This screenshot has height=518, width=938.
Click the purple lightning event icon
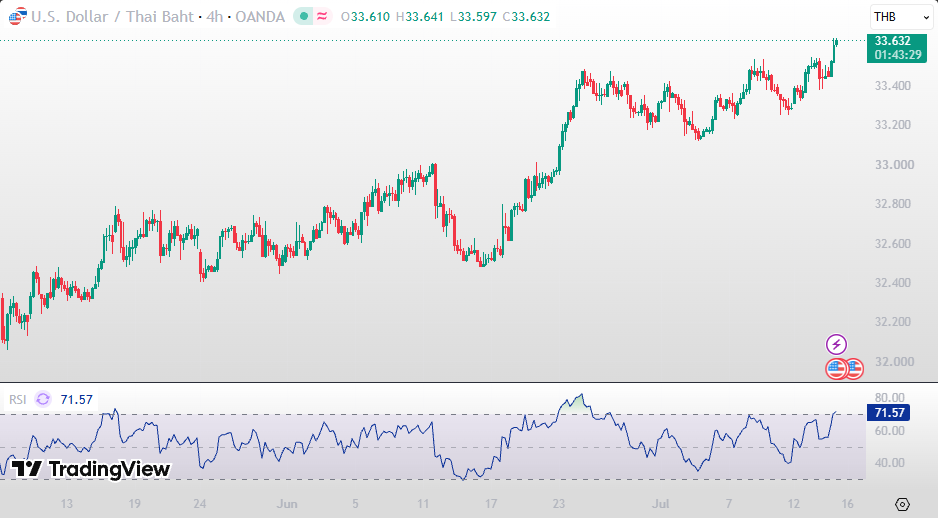coord(836,345)
